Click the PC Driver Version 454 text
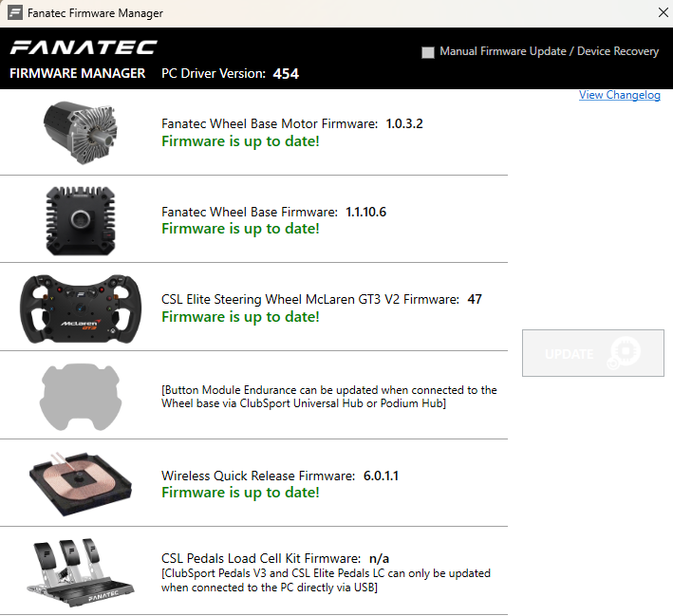673x616 pixels. (x=230, y=73)
